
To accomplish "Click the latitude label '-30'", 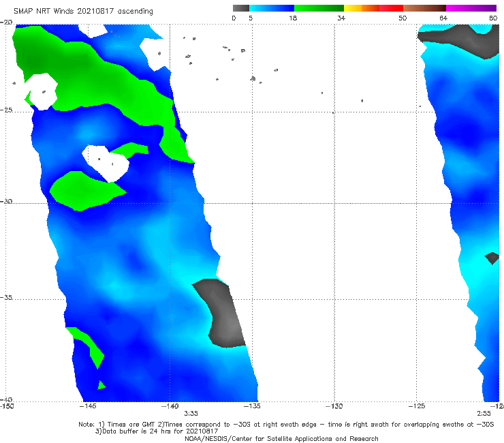I will coord(6,201).
